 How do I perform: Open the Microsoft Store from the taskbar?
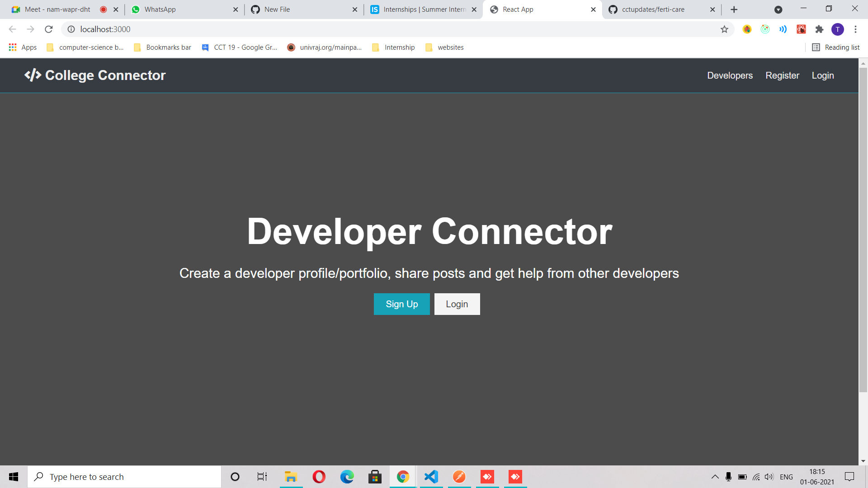pyautogui.click(x=375, y=476)
